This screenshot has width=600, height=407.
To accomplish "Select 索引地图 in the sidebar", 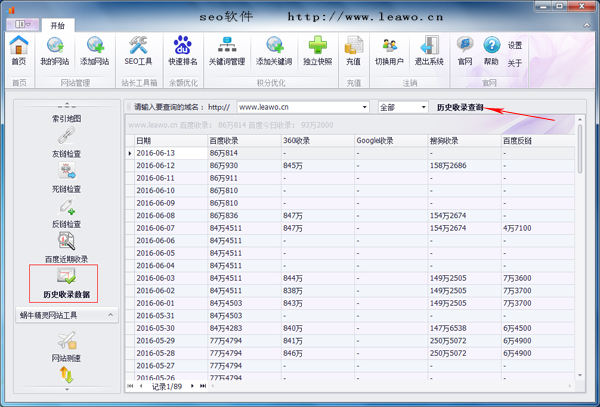I will coord(67,119).
